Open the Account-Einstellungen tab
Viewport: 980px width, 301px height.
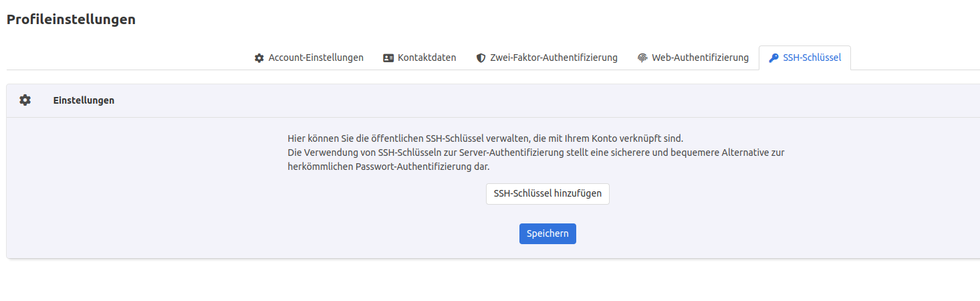tap(316, 58)
